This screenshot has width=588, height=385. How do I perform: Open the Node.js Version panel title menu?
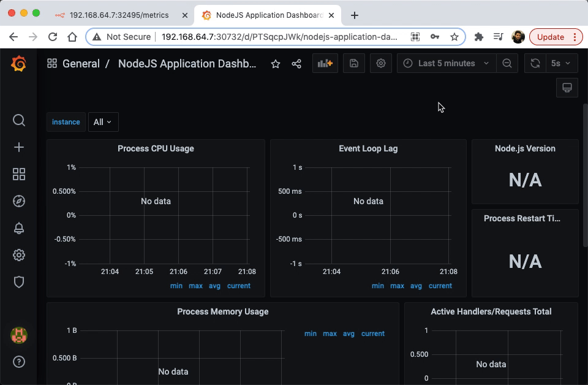click(525, 148)
